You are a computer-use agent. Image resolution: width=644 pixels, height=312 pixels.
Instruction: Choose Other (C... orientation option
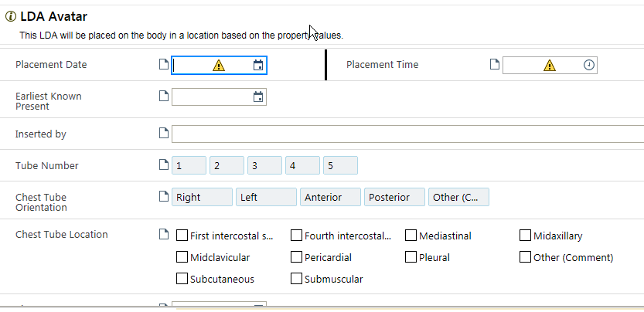point(458,197)
